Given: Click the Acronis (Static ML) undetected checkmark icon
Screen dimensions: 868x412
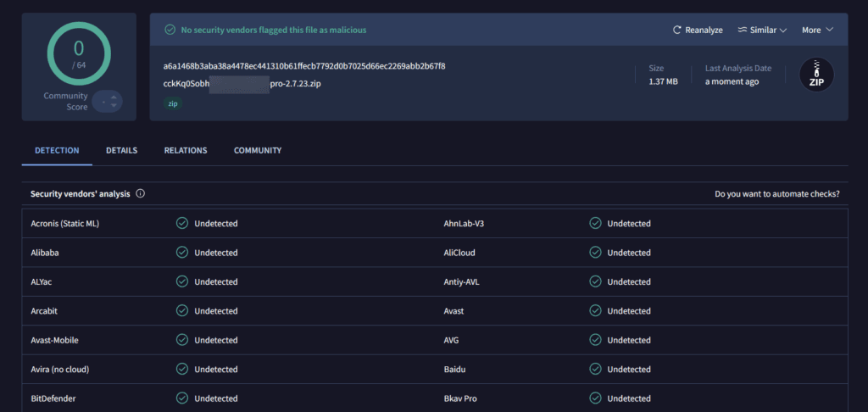Looking at the screenshot, I should click(x=182, y=224).
